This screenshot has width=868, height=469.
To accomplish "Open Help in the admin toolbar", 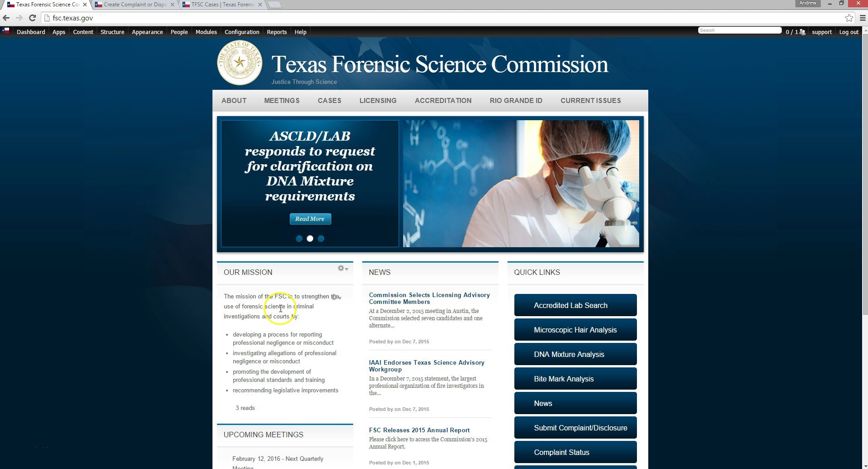I will pos(301,32).
